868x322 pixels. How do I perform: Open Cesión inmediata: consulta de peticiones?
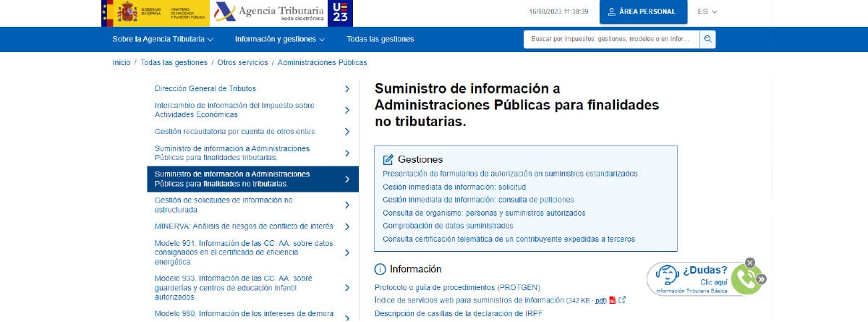(x=478, y=200)
